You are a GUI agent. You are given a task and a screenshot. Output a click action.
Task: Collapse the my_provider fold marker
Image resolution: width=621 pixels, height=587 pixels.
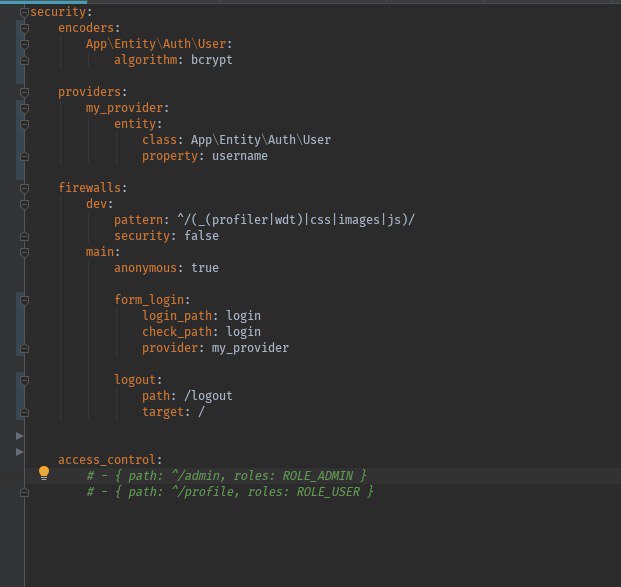click(x=24, y=108)
